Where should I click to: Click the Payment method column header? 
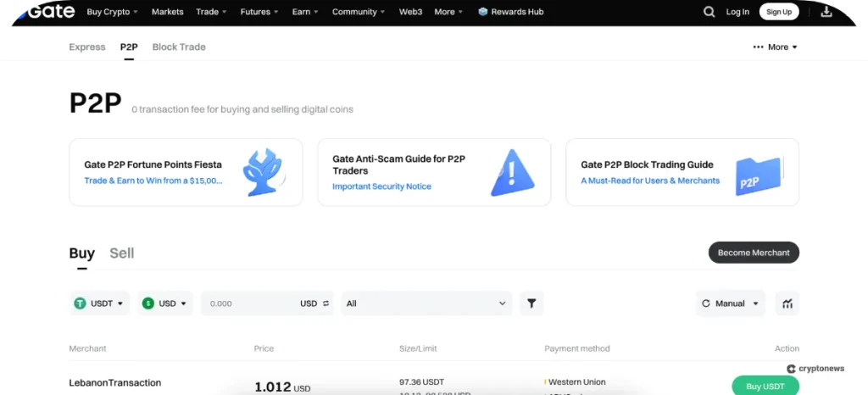click(577, 348)
